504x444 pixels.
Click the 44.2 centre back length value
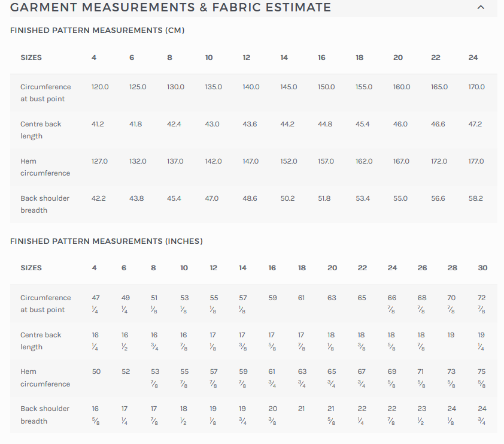287,124
